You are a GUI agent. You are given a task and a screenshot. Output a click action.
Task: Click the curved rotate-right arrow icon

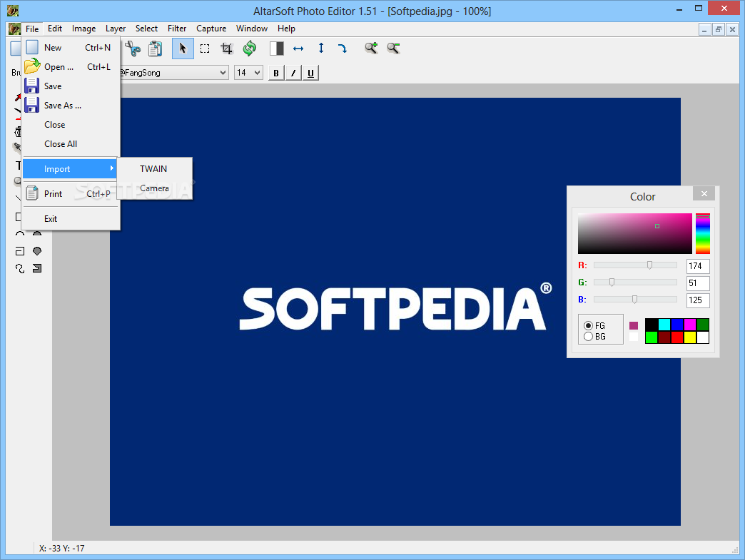343,49
